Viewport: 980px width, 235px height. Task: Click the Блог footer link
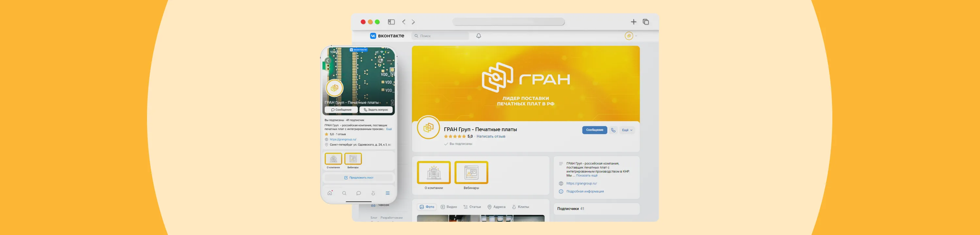pyautogui.click(x=374, y=218)
